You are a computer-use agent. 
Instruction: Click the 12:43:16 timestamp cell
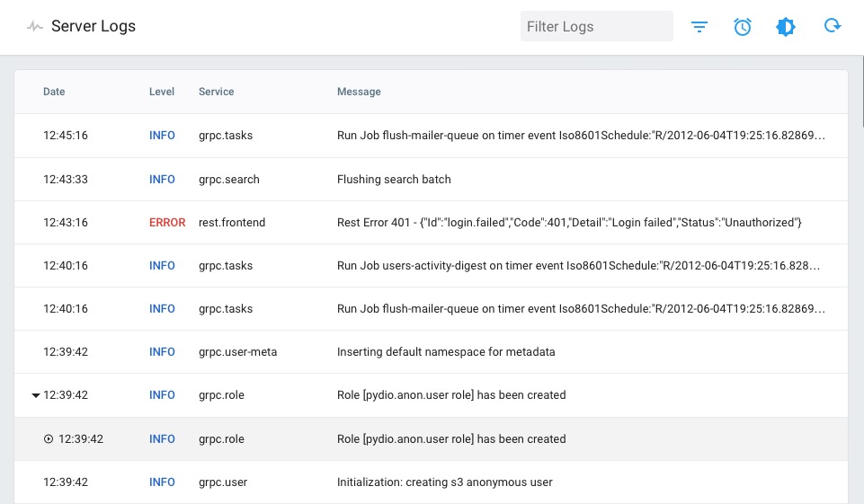(66, 223)
